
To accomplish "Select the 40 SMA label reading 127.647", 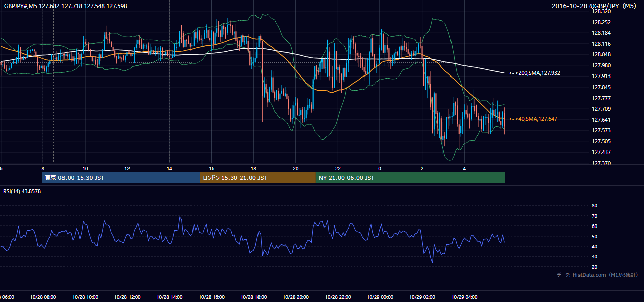I will (x=533, y=119).
